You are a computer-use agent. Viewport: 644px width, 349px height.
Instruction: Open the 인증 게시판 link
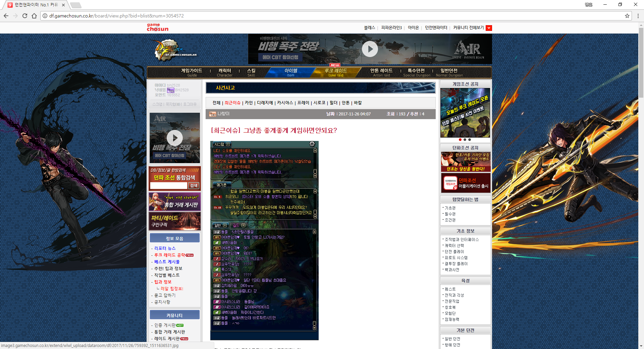(165, 325)
